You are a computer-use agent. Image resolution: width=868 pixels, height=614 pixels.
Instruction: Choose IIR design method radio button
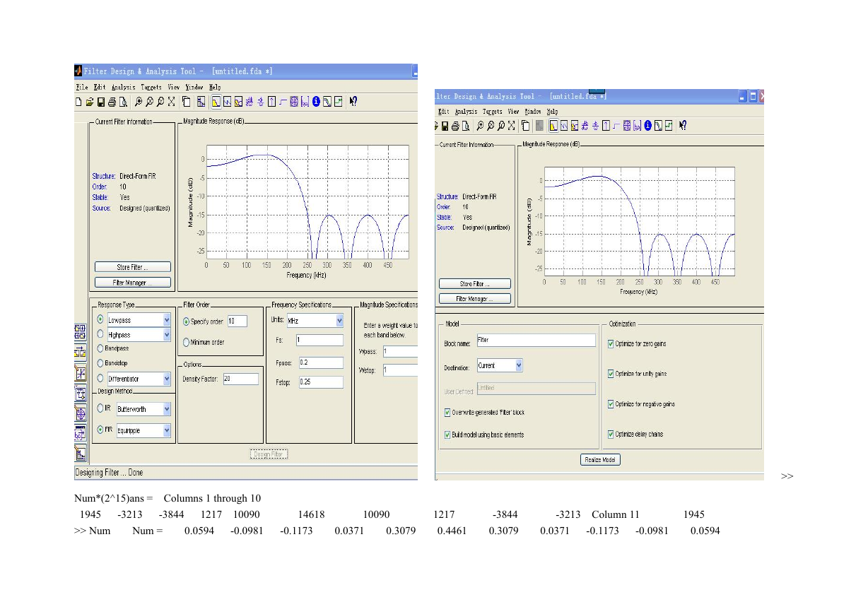(100, 408)
